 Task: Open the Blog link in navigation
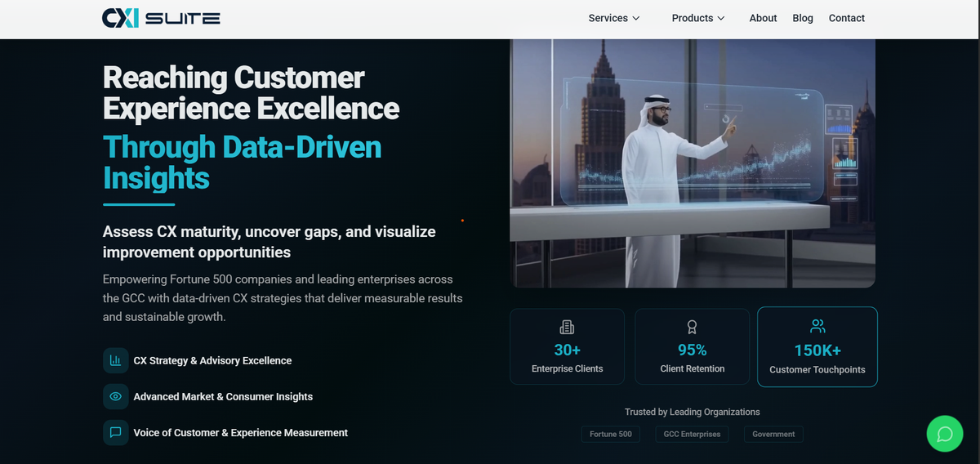tap(803, 18)
